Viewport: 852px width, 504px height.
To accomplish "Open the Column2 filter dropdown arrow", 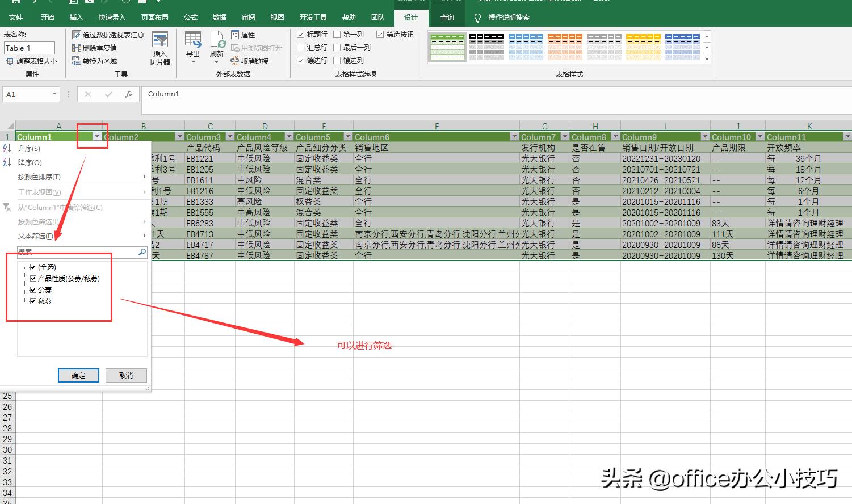I will [x=179, y=136].
